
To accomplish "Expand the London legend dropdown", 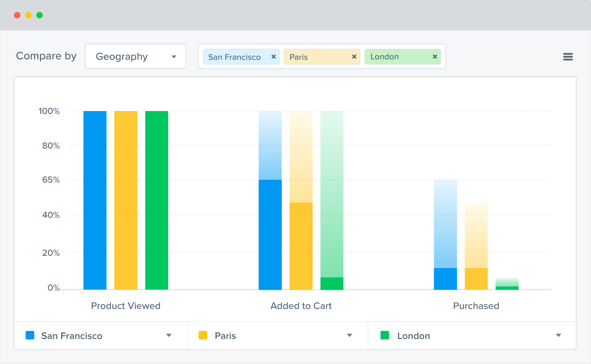I will click(559, 335).
